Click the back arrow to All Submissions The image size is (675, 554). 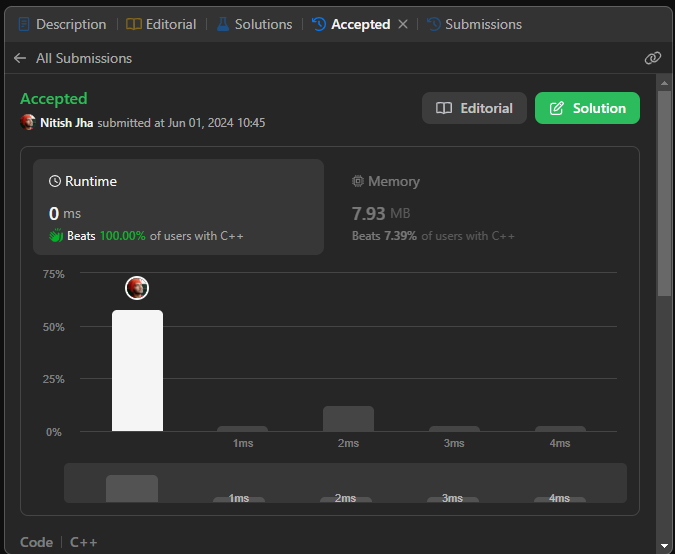click(20, 58)
